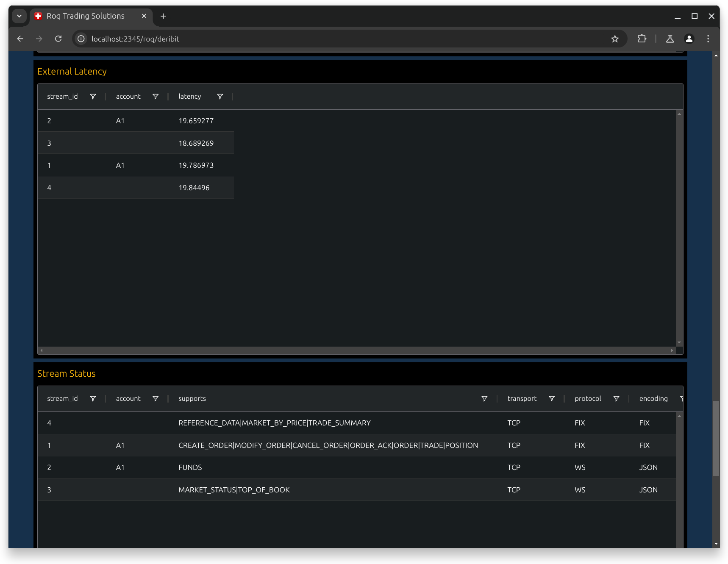Bookmark this page with the star icon
Image resolution: width=728 pixels, height=564 pixels.
[x=615, y=39]
